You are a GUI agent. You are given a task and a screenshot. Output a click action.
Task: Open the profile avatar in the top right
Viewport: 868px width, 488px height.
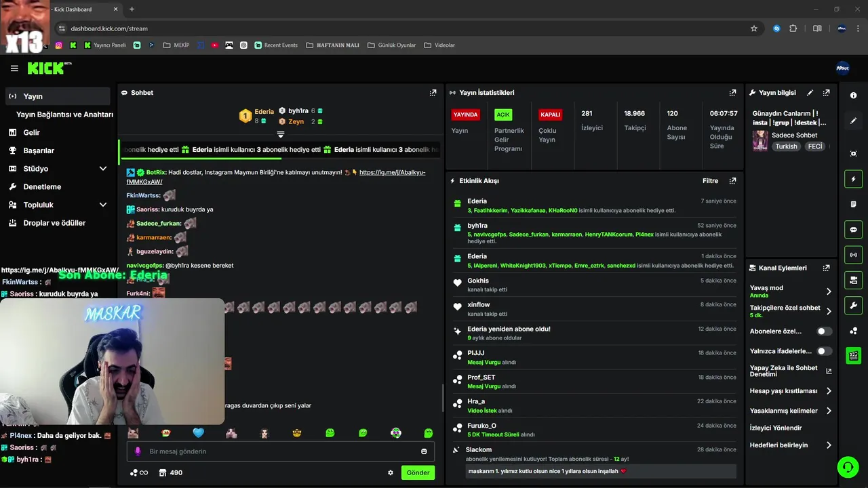843,68
